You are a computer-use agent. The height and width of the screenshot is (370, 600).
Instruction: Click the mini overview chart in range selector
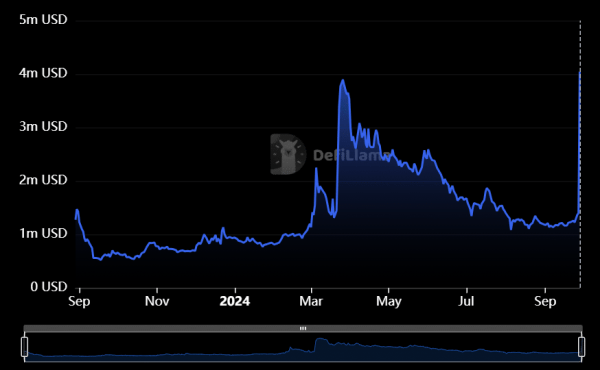point(303,347)
